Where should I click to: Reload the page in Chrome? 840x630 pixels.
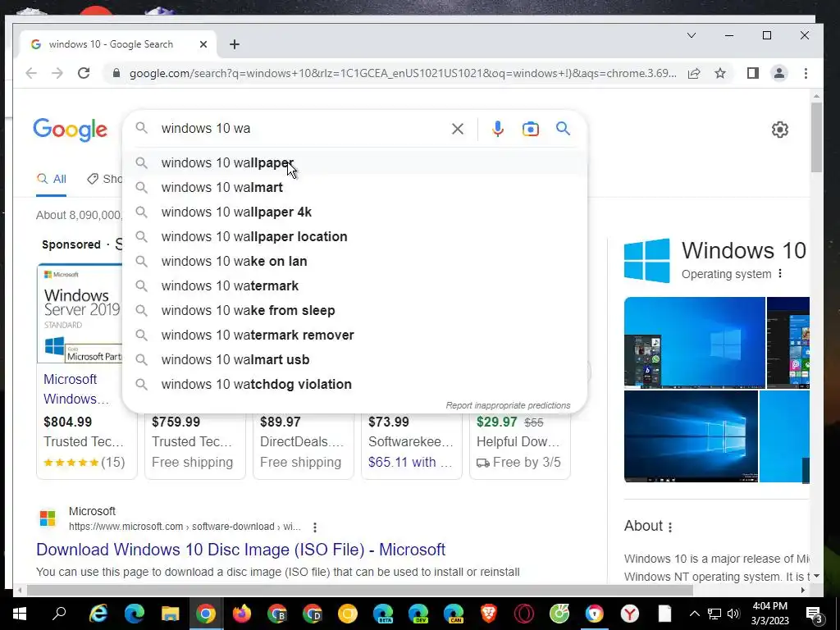(84, 73)
